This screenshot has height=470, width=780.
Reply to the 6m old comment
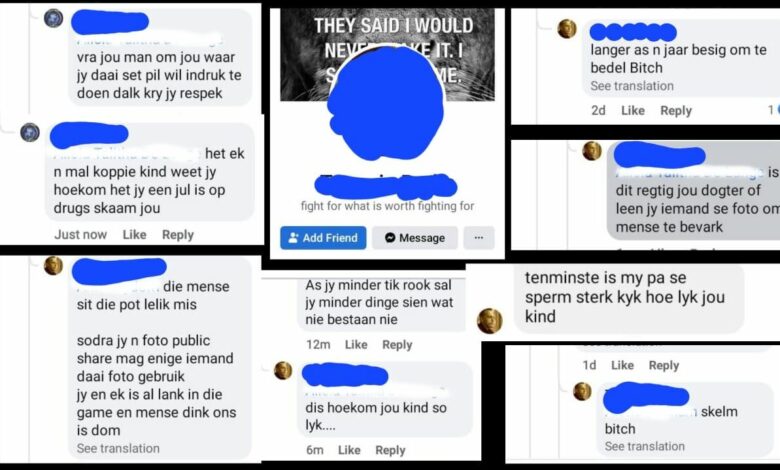[x=390, y=450]
